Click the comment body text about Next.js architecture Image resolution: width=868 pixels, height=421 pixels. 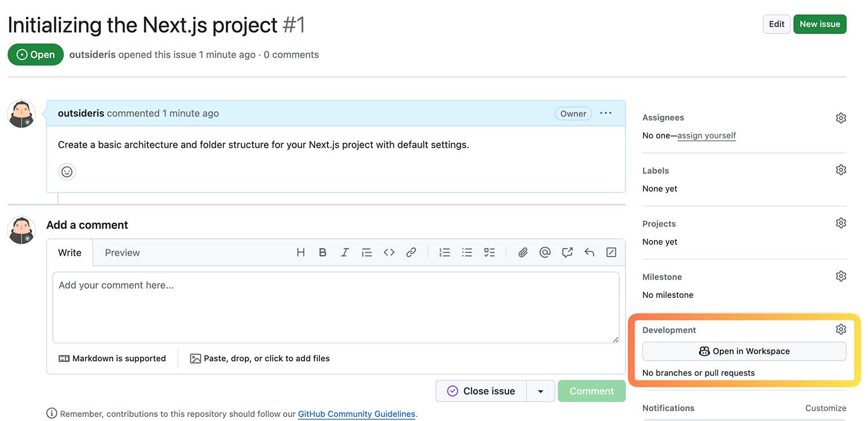pos(263,145)
